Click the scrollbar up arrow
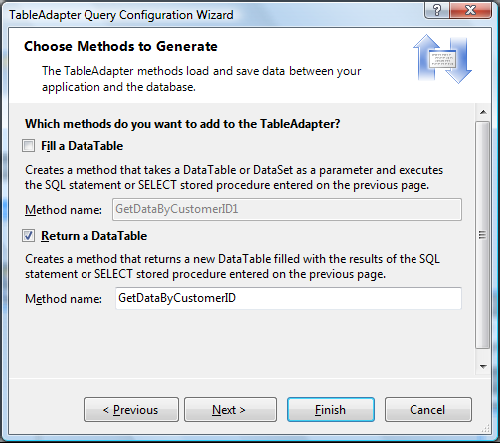This screenshot has width=500, height=443. pos(483,112)
